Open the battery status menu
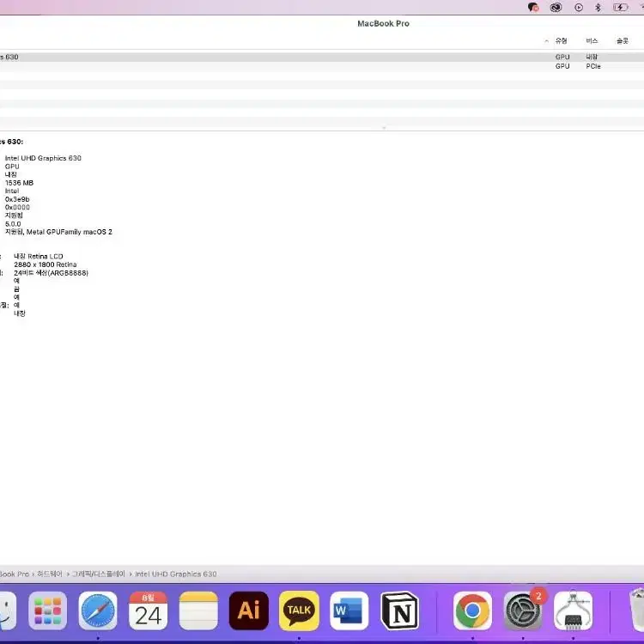Screen dimensions: 644x644 click(x=621, y=8)
